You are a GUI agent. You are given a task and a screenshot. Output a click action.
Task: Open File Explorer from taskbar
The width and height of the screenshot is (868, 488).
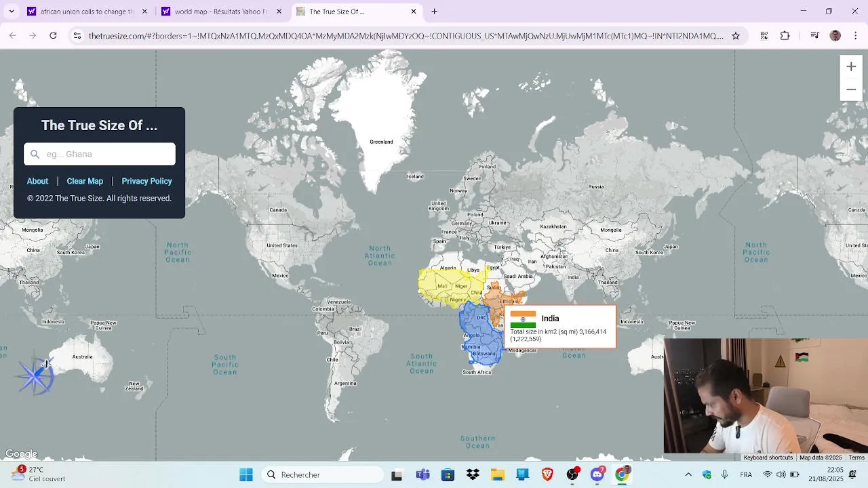(x=498, y=474)
